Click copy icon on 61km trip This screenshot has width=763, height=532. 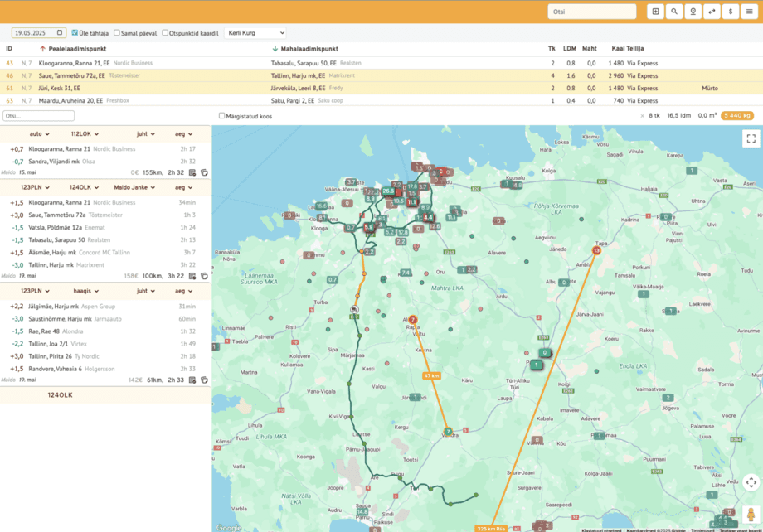(204, 380)
